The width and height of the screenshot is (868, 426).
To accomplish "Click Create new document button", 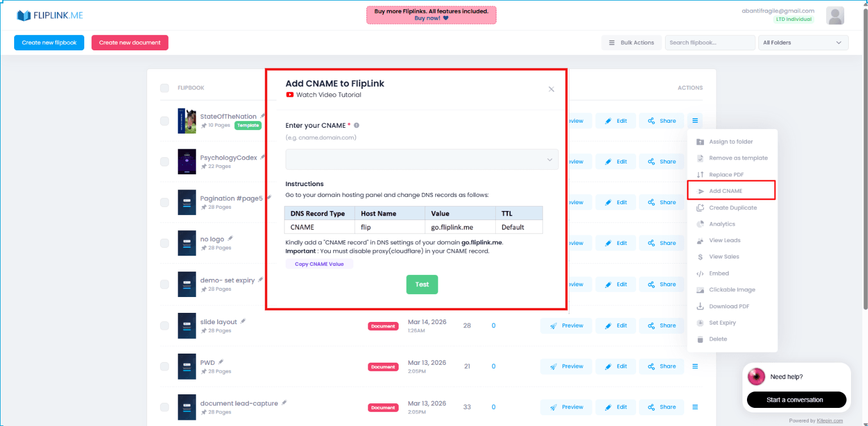I will (130, 42).
